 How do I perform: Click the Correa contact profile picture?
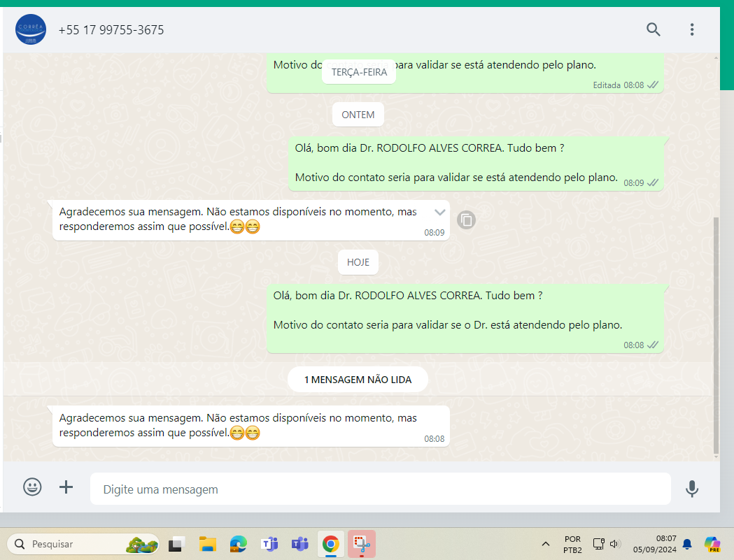[31, 30]
